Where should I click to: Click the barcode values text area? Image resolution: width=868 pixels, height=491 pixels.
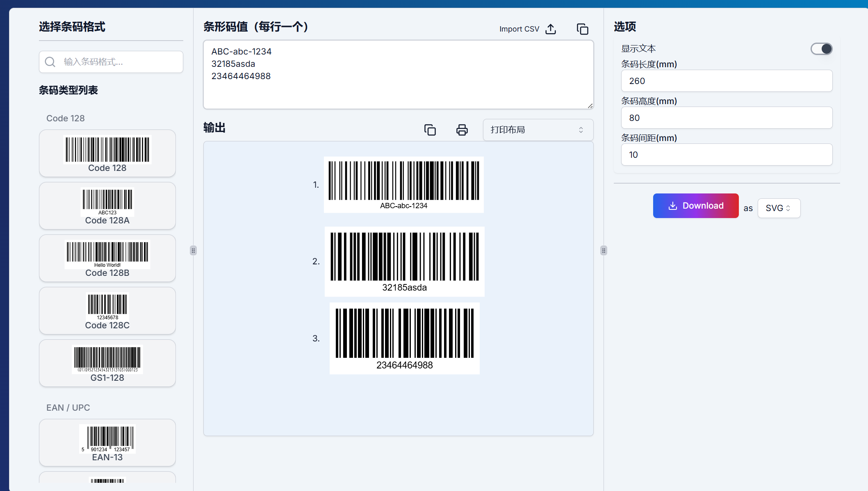pos(398,75)
